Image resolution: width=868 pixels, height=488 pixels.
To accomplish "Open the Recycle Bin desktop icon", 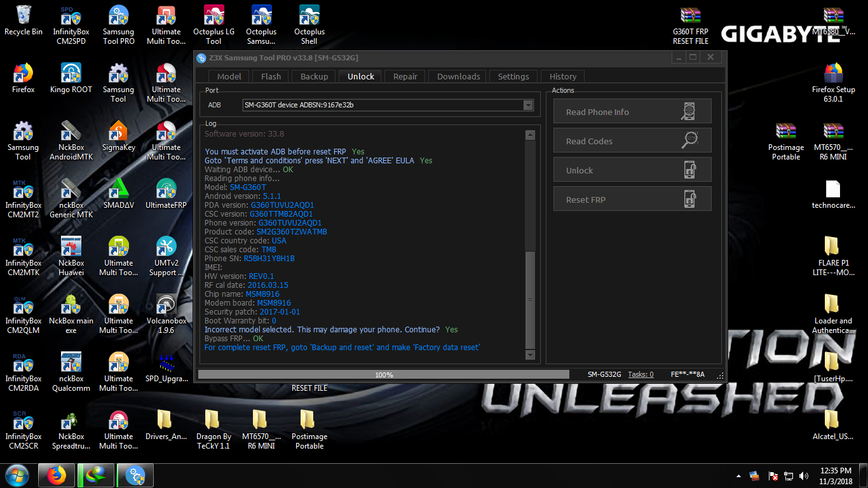I will tap(24, 21).
